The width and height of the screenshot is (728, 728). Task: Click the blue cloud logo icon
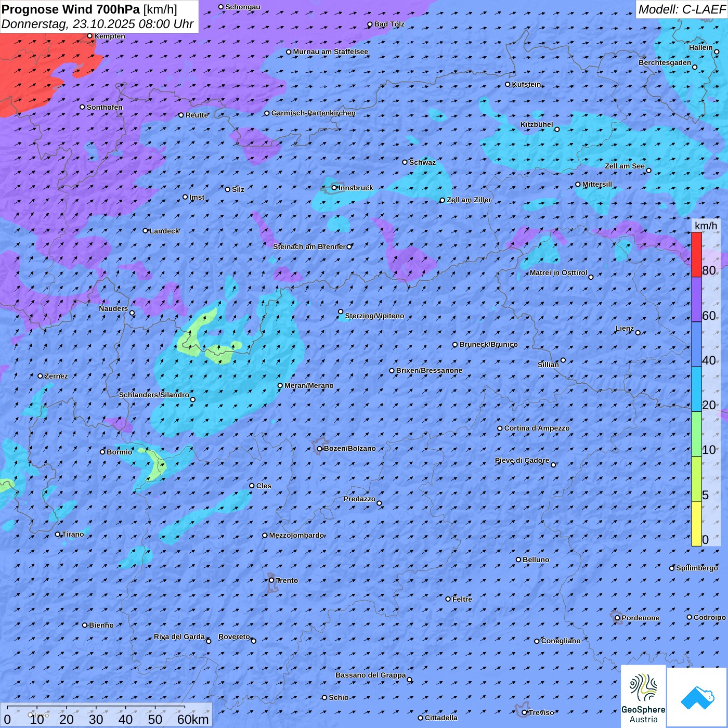697,697
